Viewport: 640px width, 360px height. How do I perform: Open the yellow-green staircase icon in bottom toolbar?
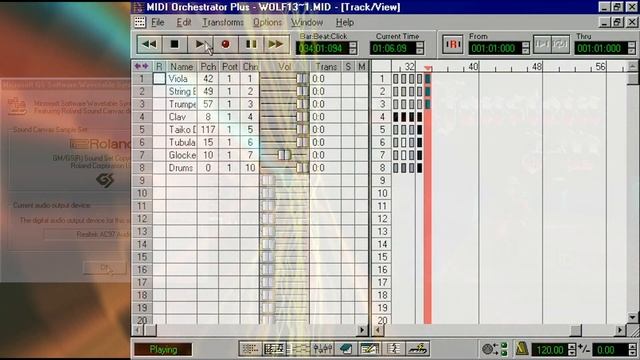418,349
